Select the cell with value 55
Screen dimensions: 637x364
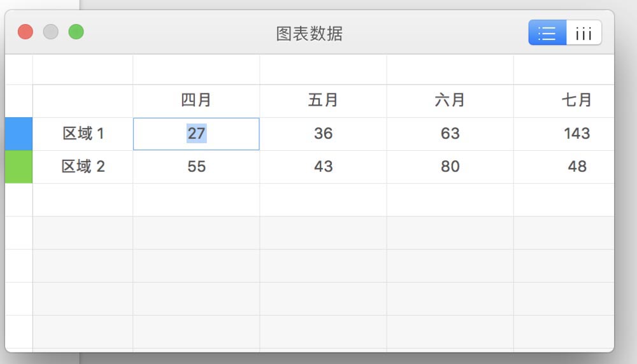(x=196, y=167)
